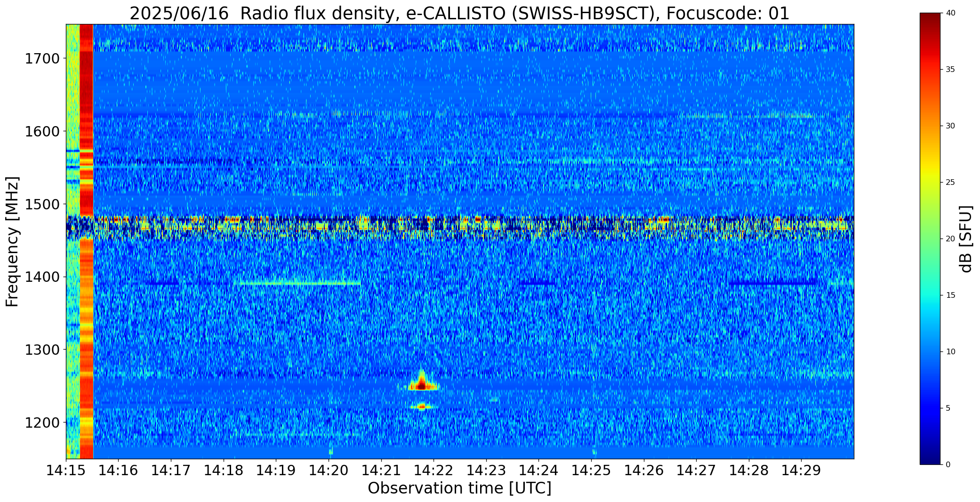Click the 1400 frequency tick label
980x502 pixels.
[x=42, y=277]
